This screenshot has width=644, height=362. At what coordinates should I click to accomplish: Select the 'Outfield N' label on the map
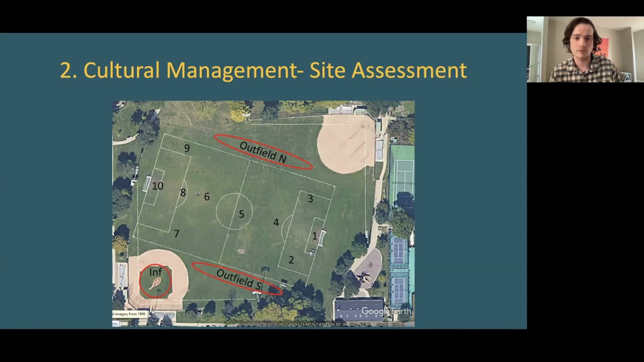pos(263,152)
